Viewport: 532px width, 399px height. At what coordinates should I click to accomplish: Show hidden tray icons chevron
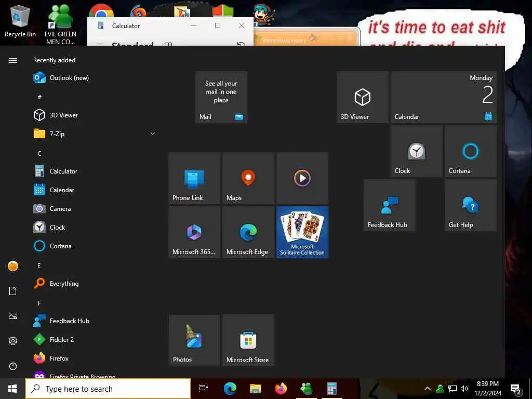(x=428, y=389)
